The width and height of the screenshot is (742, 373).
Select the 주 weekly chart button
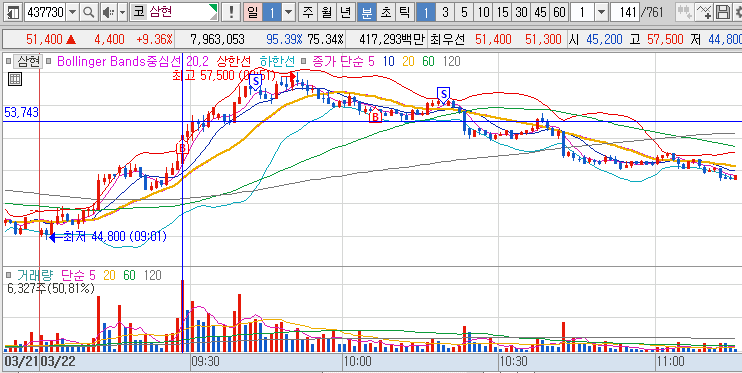coord(308,12)
